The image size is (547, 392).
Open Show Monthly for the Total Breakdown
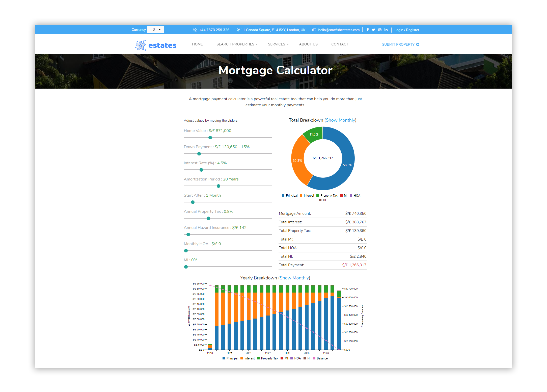click(x=340, y=120)
